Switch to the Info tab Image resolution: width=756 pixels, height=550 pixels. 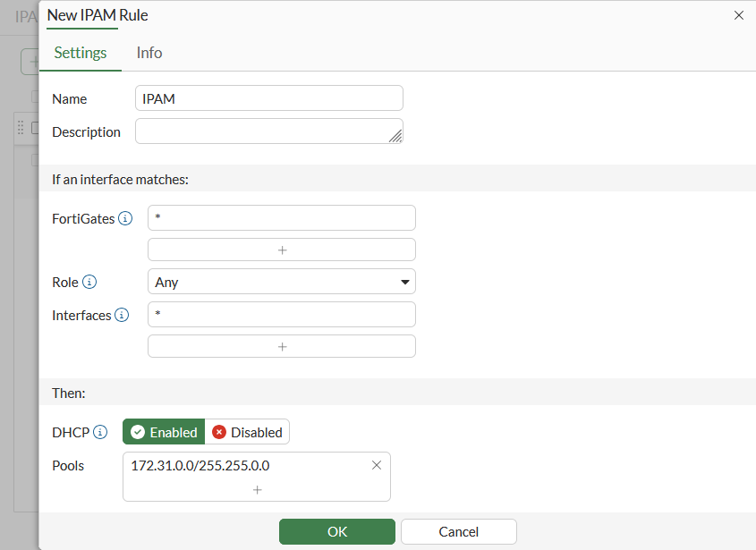coord(149,53)
